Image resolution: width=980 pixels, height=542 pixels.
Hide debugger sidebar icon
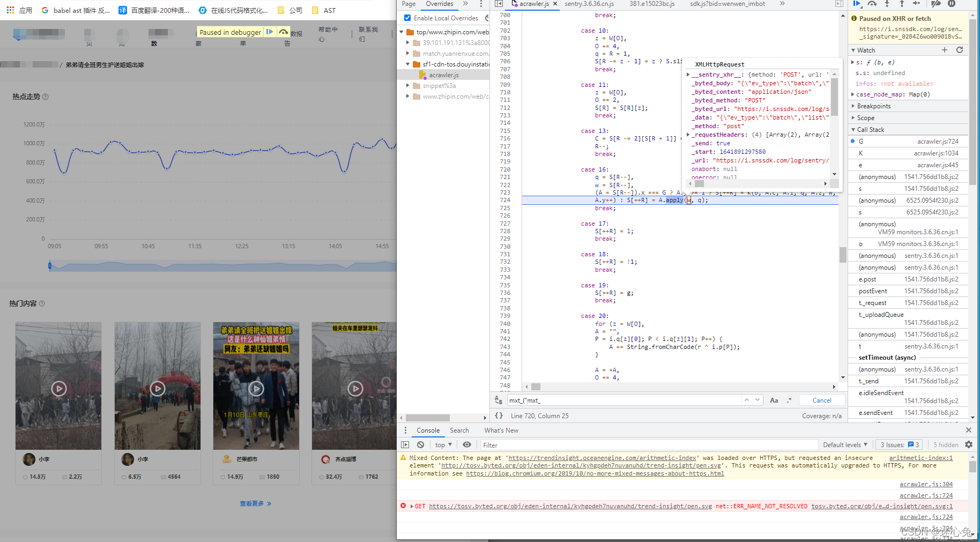pos(839,4)
